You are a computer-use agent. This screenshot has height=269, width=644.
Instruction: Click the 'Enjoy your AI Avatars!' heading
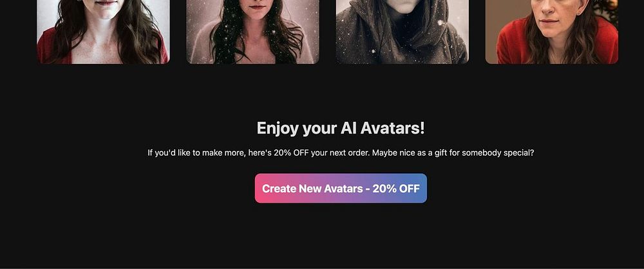coord(341,128)
